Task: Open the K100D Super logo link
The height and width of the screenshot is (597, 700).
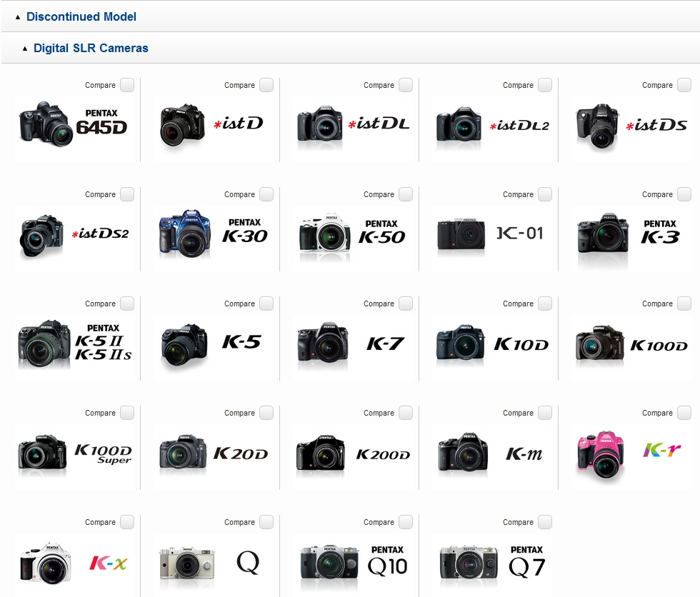Action: 103,453
